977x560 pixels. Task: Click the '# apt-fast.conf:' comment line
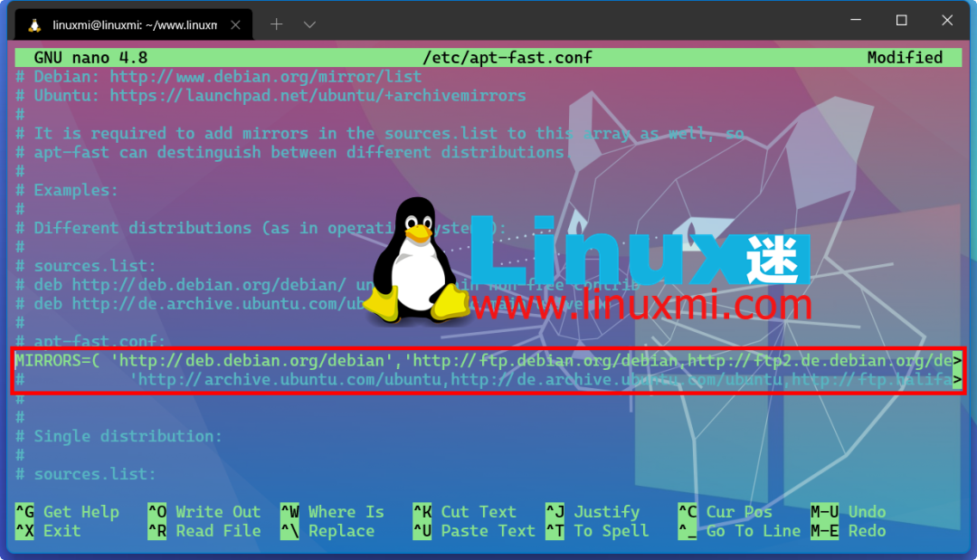[x=90, y=341]
